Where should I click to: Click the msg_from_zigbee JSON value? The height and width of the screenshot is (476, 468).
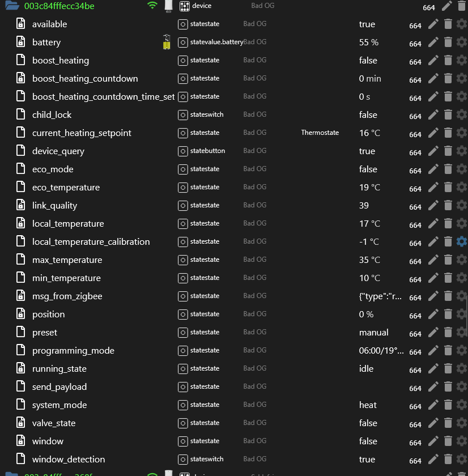381,296
